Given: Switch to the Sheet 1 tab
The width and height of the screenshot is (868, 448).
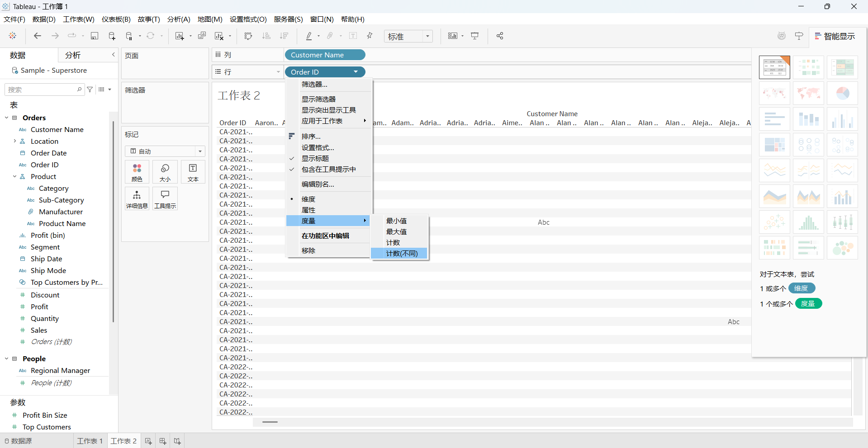Looking at the screenshot, I should pyautogui.click(x=90, y=441).
